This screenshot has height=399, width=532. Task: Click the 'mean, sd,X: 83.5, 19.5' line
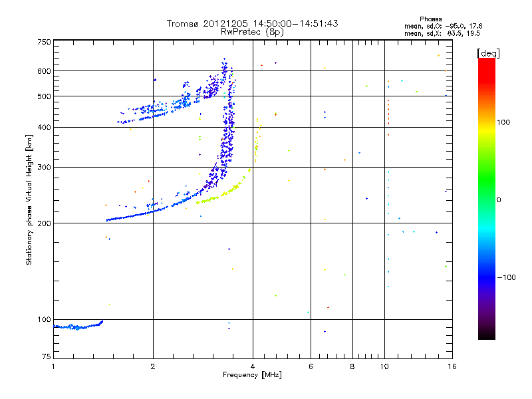(x=442, y=33)
